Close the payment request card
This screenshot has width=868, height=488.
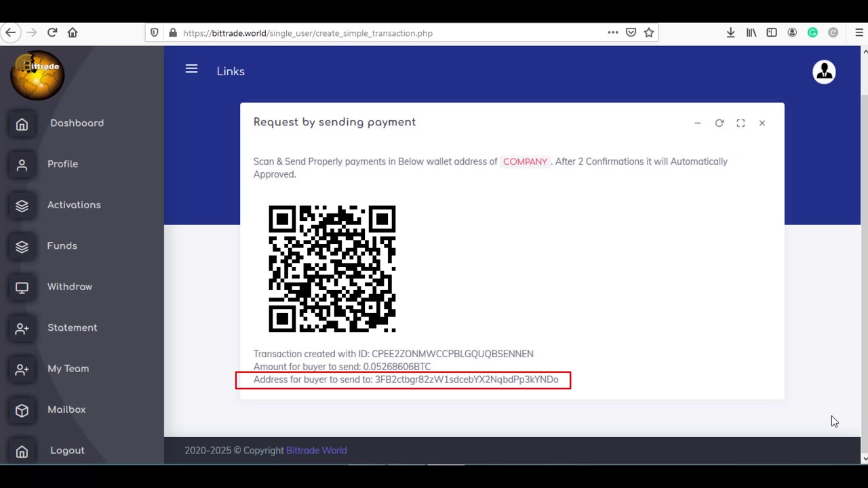tap(762, 123)
